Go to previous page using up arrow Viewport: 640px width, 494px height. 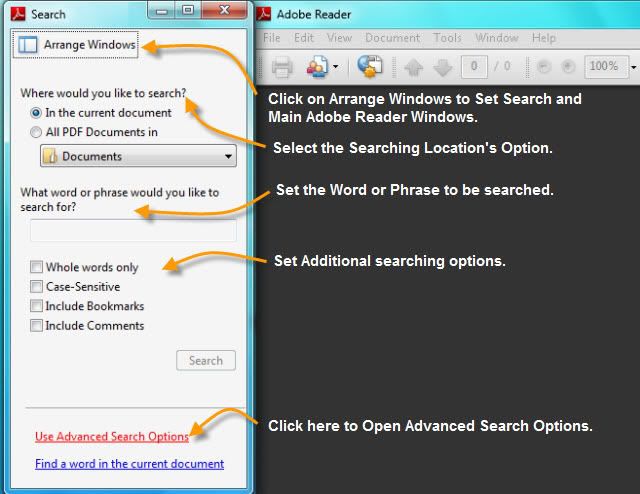pos(414,68)
